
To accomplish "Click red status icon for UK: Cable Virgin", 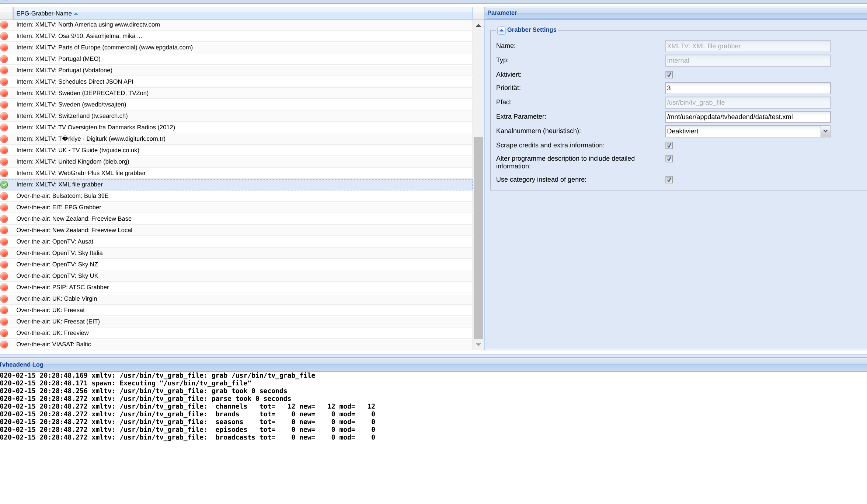I will click(x=4, y=299).
